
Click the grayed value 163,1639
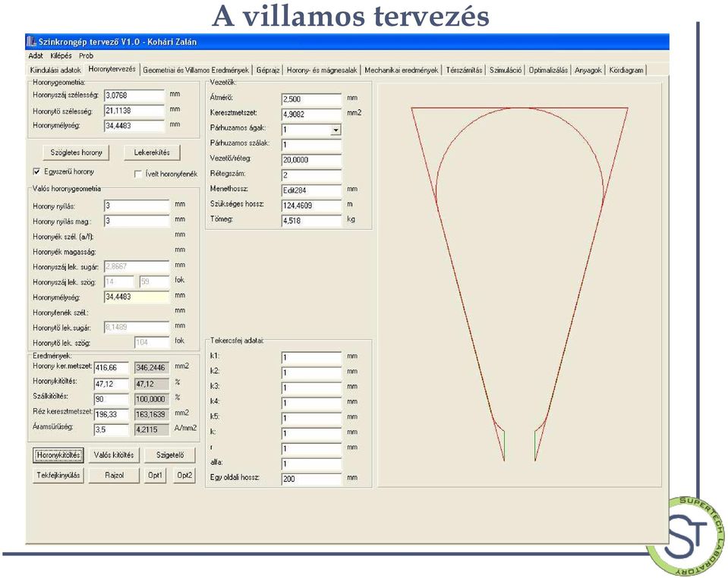tap(152, 414)
